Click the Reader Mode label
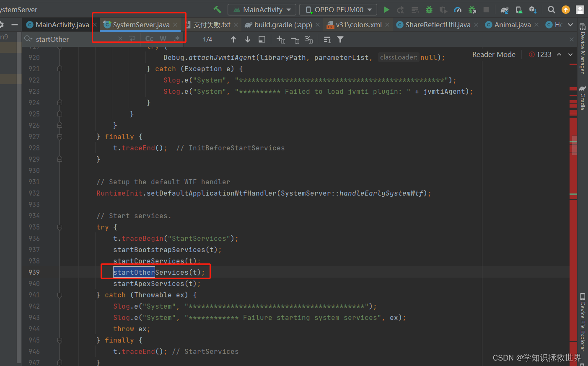 494,54
